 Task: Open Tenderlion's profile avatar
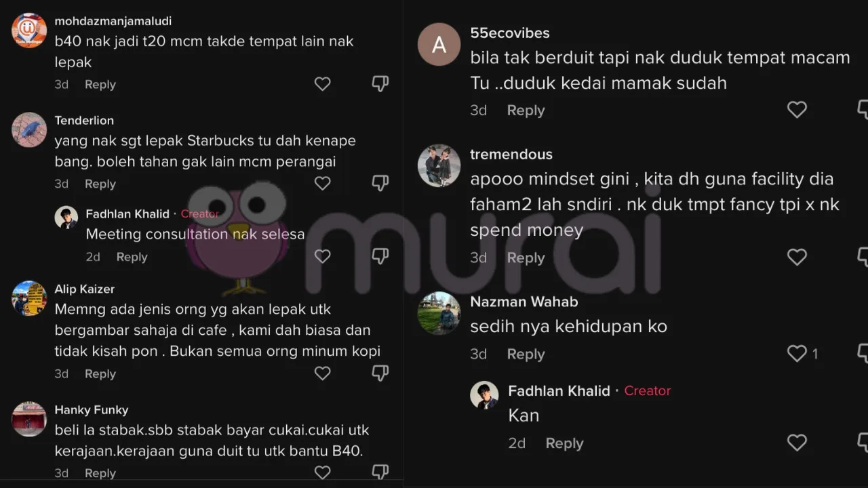29,130
